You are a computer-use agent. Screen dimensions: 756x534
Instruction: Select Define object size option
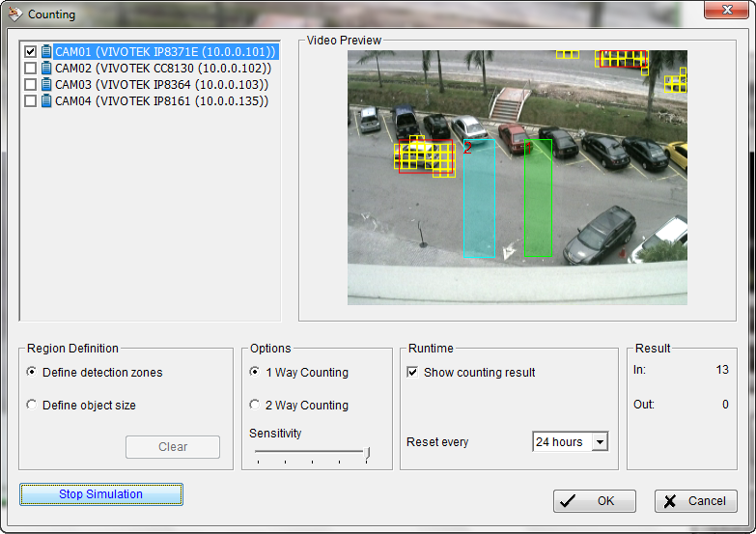(32, 406)
